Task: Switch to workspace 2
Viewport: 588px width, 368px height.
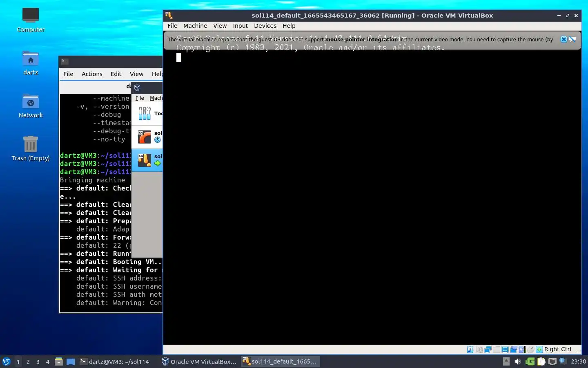Action: (28, 362)
